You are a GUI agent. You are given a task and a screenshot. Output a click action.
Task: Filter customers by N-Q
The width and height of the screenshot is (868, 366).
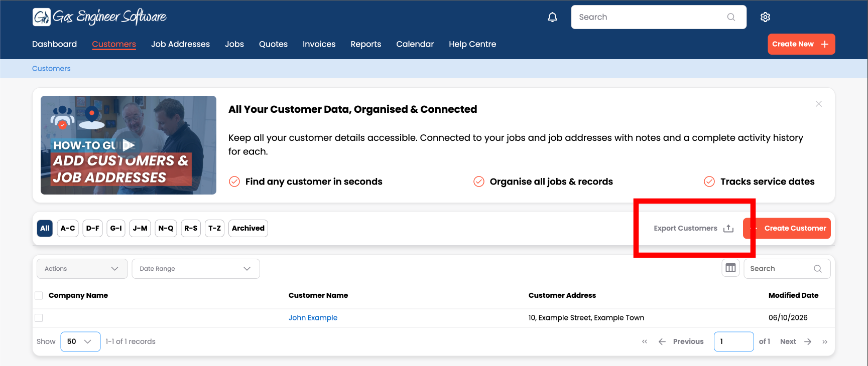click(166, 228)
